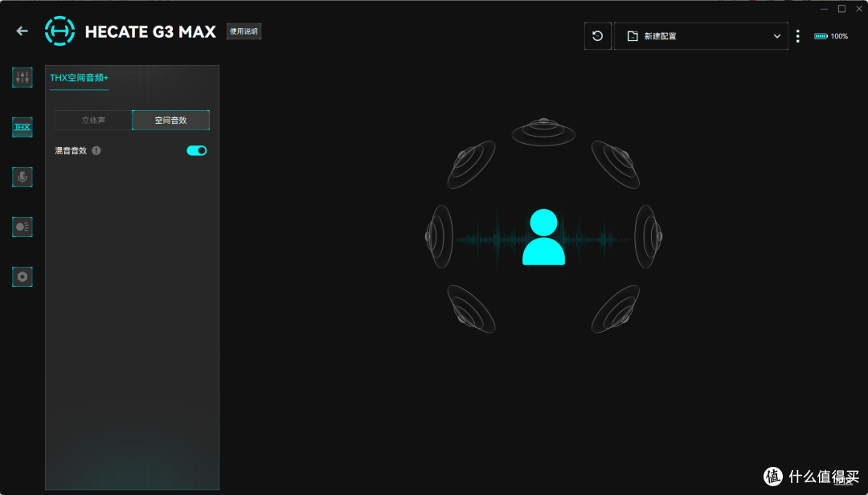Click the HECATE circular logo
The height and width of the screenshot is (495, 868).
click(59, 31)
